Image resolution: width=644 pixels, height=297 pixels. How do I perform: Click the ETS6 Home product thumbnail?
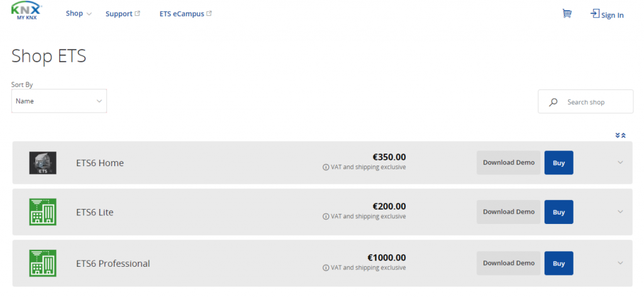(43, 163)
